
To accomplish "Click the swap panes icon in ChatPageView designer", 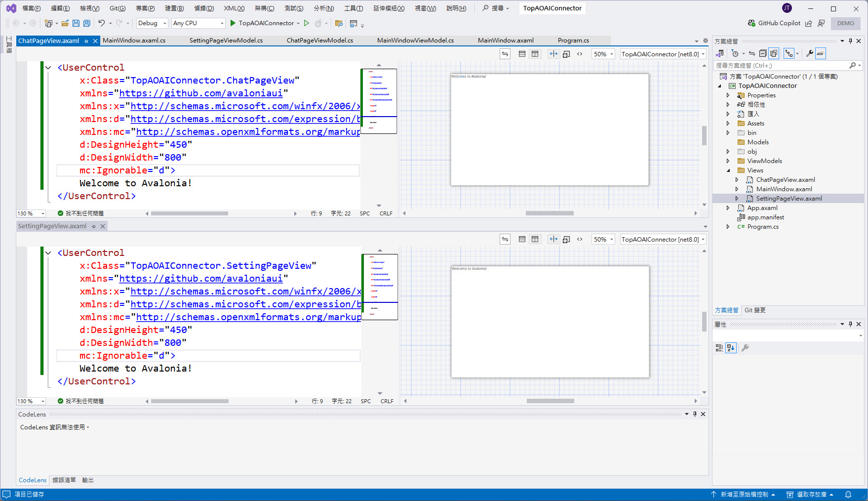I will tap(505, 54).
